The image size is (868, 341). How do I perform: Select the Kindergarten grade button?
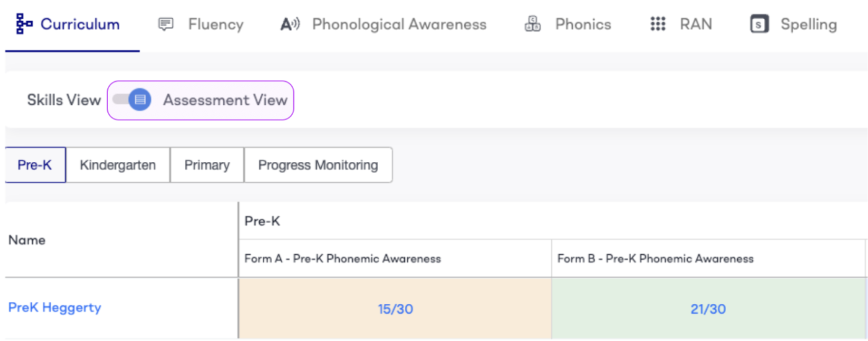point(118,165)
